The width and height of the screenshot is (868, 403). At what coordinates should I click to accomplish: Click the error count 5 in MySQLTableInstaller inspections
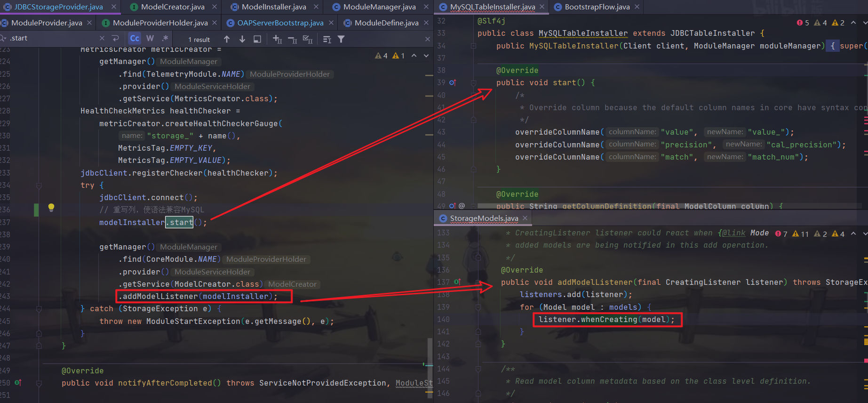click(803, 23)
